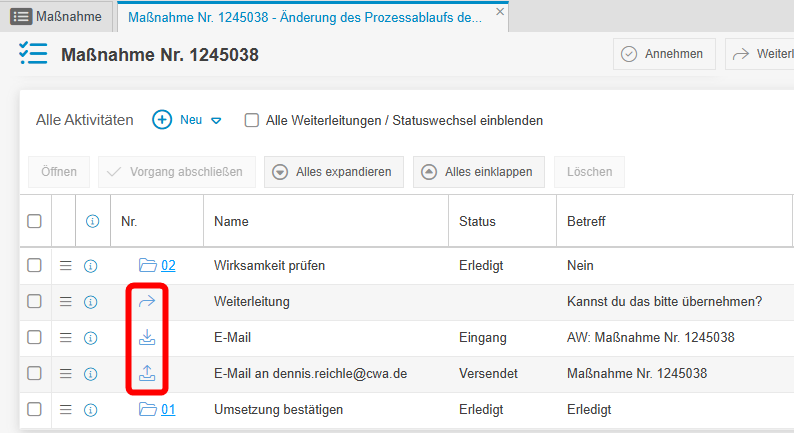Open row menu for Umsetzung bestätigen
The height and width of the screenshot is (433, 794).
tap(66, 409)
